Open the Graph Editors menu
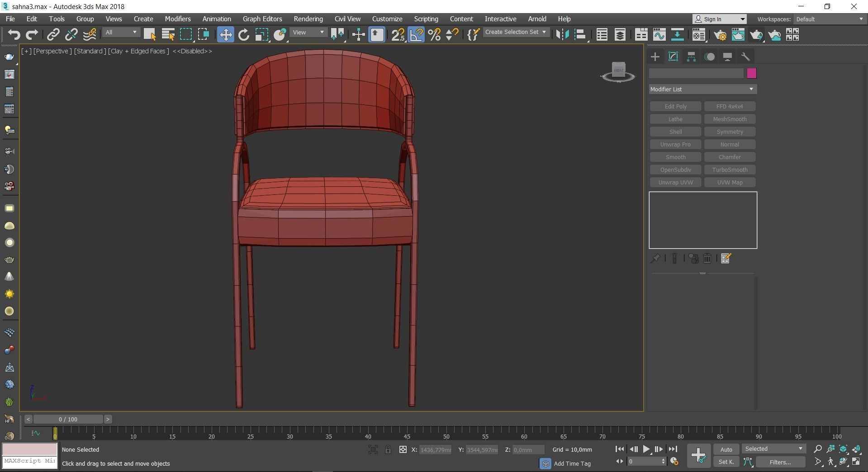 262,19
